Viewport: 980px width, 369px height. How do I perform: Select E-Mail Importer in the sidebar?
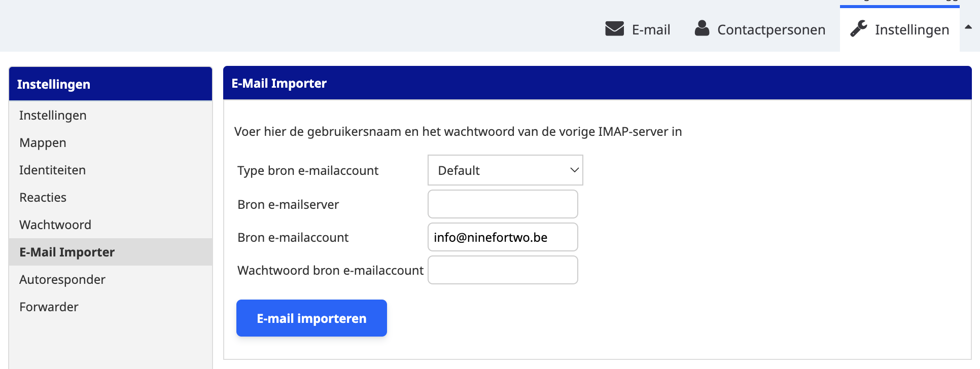tap(67, 252)
